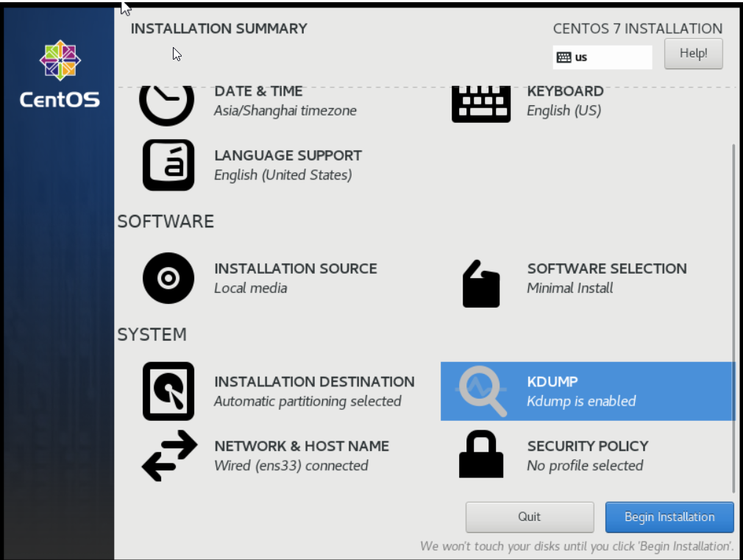
Task: Click the Quit button
Action: click(x=529, y=517)
